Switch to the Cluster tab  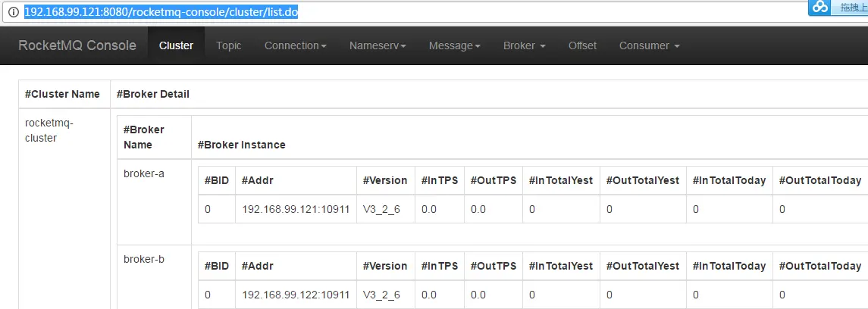176,45
